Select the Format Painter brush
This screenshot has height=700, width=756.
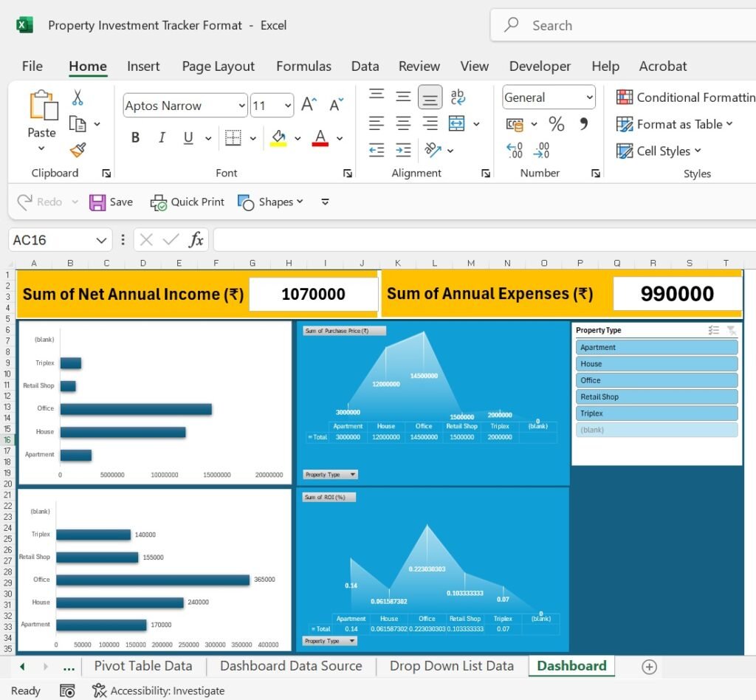(78, 150)
